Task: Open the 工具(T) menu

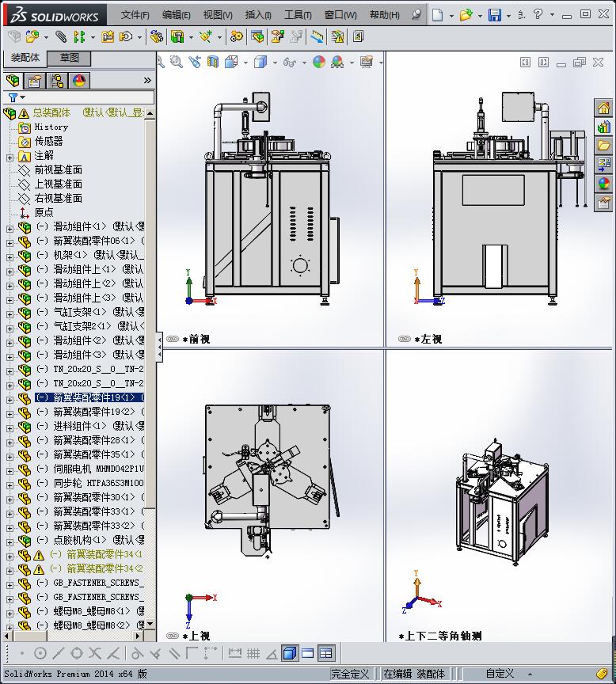Action: click(x=298, y=15)
